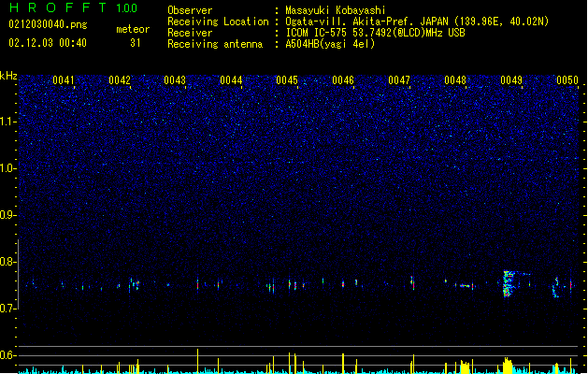This screenshot has height=374, width=588.
Task: Click the 1.1 kHz axis label
Action: click(8, 122)
